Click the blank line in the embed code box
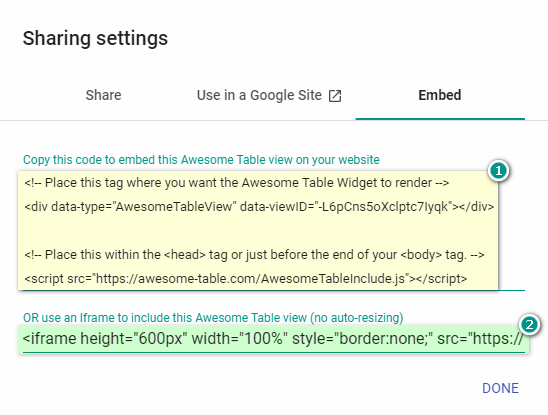Image resolution: width=548 pixels, height=415 pixels. [x=258, y=231]
